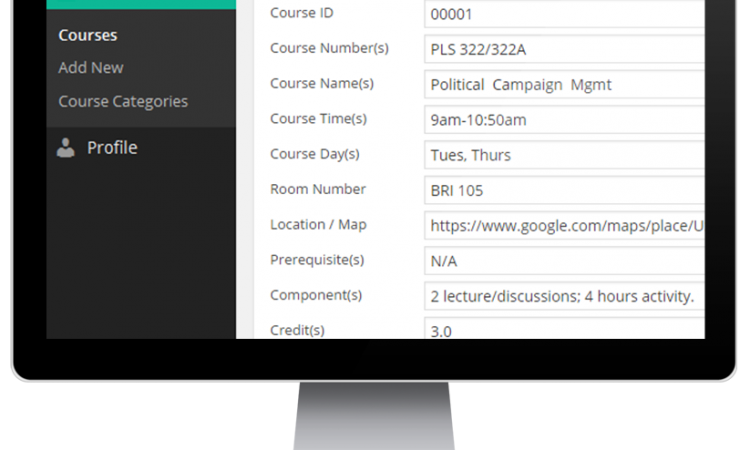Go to Course Categories in sidebar
This screenshot has height=450, width=750.
pos(123,102)
